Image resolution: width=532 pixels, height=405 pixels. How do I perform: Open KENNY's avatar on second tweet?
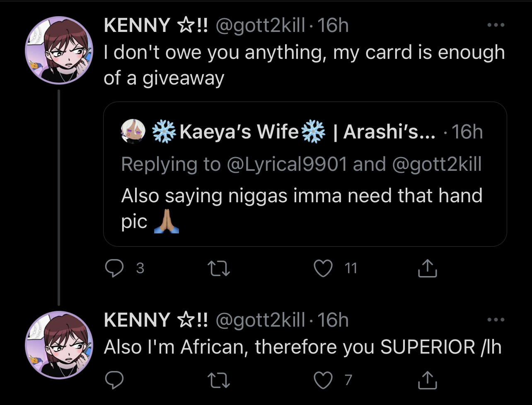[x=59, y=344]
